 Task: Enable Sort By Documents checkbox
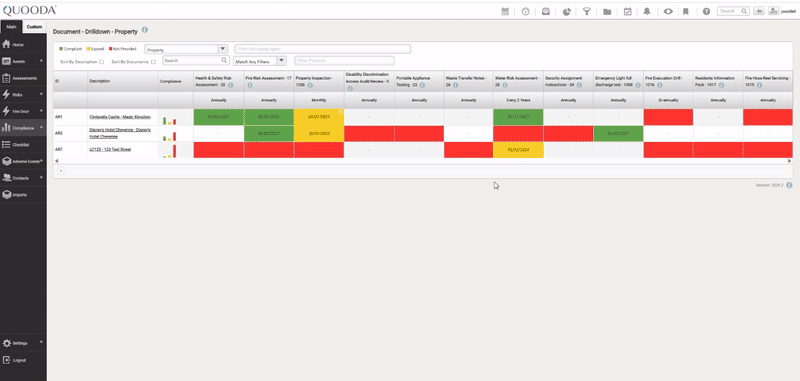coord(153,62)
